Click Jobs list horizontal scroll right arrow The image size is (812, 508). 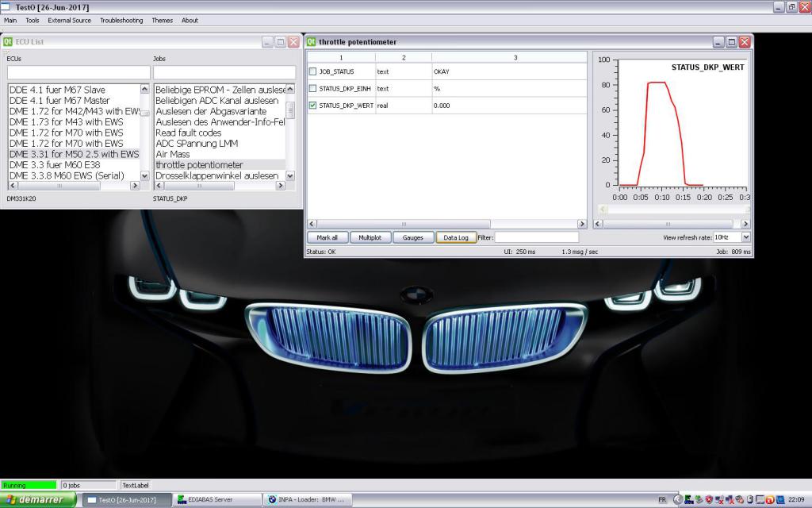[x=281, y=186]
